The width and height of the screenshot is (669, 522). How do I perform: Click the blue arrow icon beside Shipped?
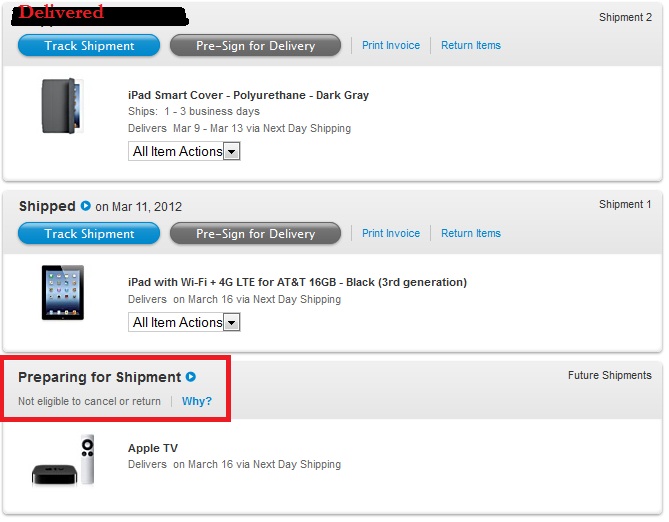(x=86, y=206)
